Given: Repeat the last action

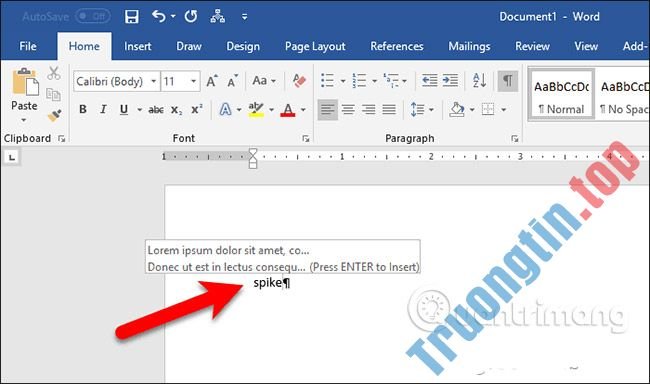Looking at the screenshot, I should point(191,17).
